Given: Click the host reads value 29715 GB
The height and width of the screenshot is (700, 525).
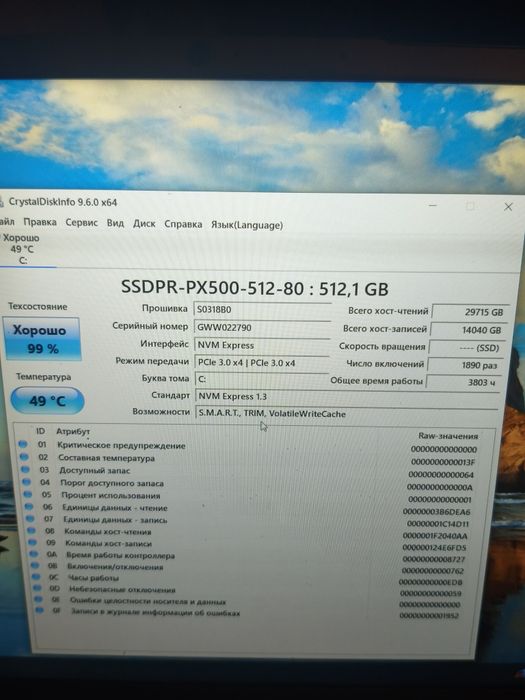Looking at the screenshot, I should 470,312.
